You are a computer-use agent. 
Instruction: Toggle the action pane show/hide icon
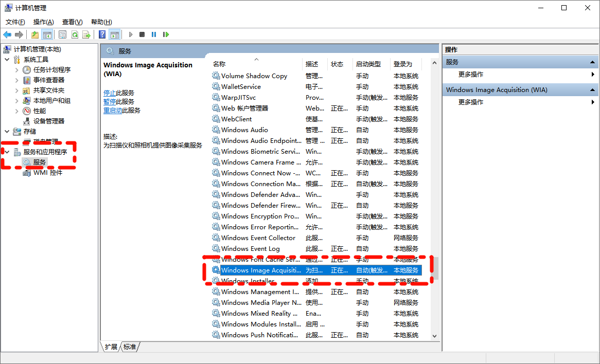coord(115,34)
